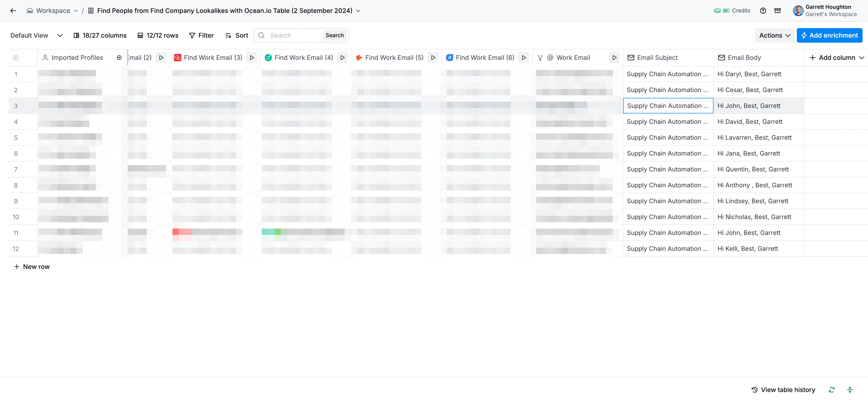Run Find Work Email (3) column play button
The height and width of the screenshot is (400, 868).
tap(252, 58)
